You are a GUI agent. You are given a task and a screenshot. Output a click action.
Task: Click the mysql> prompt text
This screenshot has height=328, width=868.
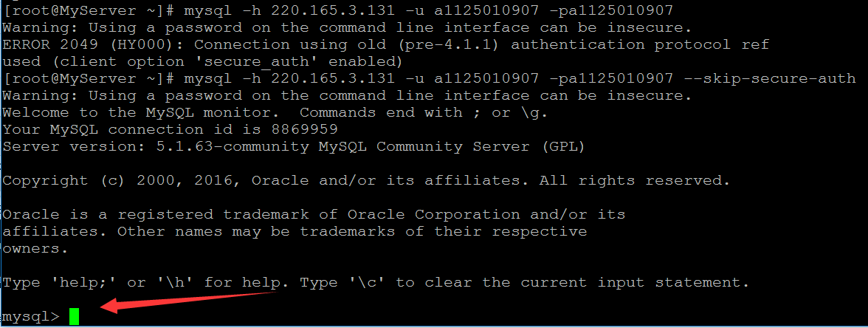[x=30, y=317]
